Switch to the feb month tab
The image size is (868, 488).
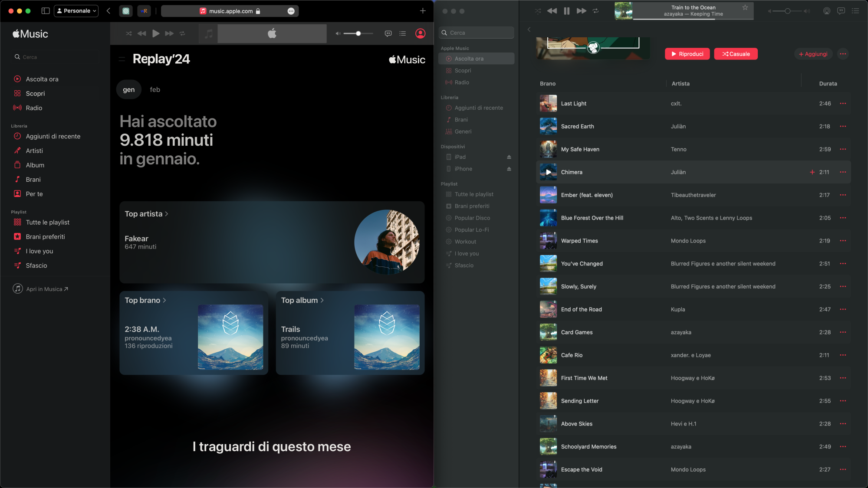click(x=155, y=90)
